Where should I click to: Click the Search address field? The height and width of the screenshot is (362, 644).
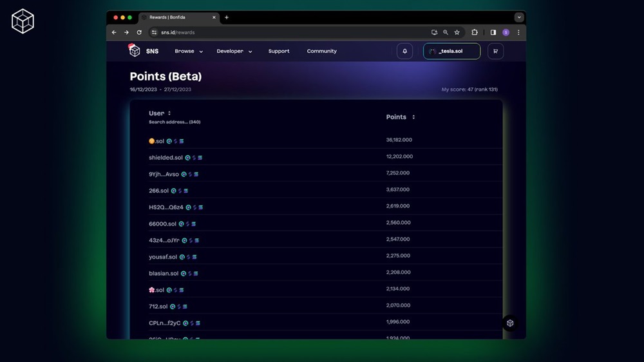pos(168,122)
